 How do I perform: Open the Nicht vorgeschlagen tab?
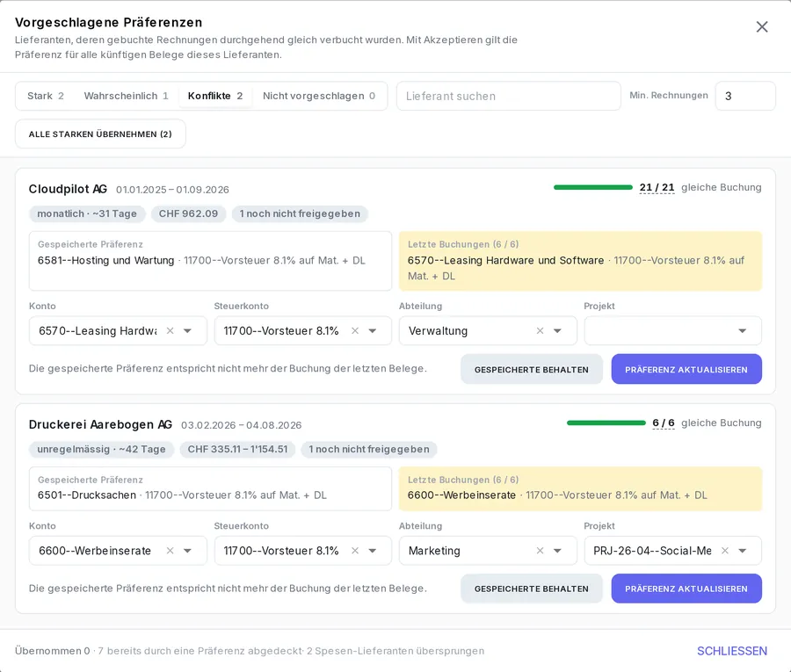click(x=319, y=96)
